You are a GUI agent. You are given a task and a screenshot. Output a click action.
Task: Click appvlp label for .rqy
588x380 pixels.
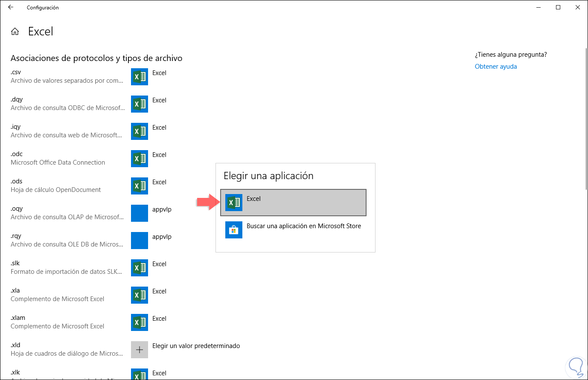[x=162, y=237]
